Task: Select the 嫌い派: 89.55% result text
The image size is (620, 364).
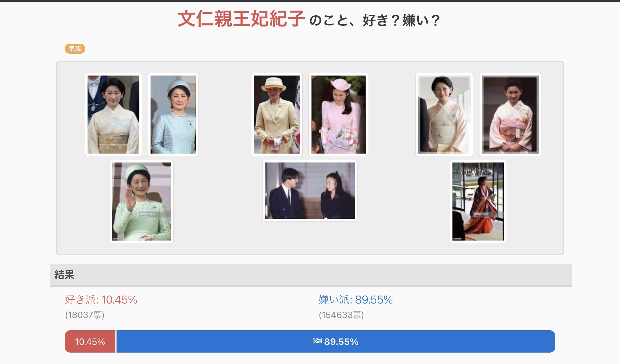Action: click(356, 300)
